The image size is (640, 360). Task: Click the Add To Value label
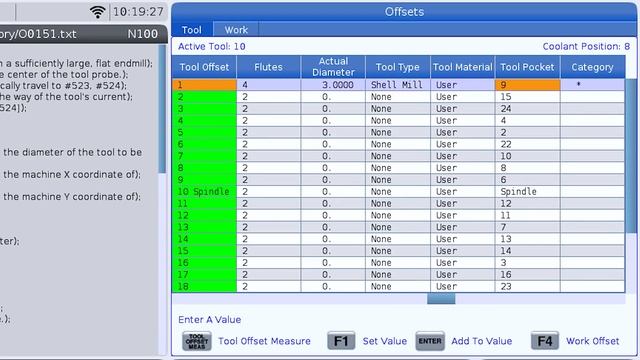click(481, 341)
